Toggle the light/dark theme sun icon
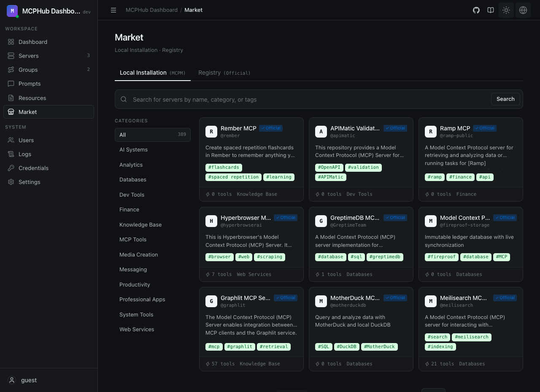Image resolution: width=540 pixels, height=392 pixels. [506, 10]
